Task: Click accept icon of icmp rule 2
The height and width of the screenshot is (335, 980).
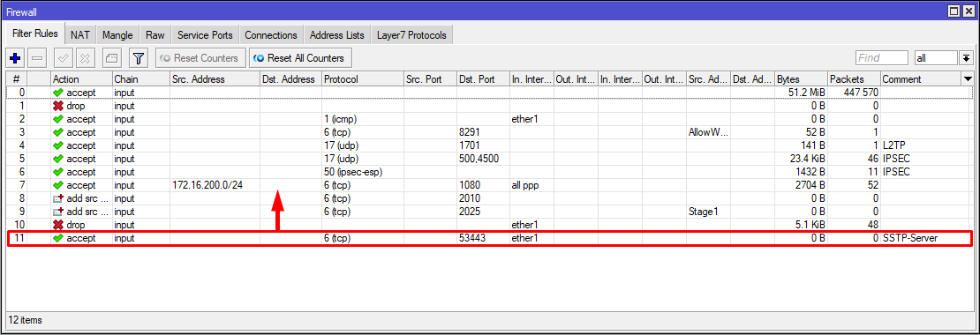Action: [59, 118]
